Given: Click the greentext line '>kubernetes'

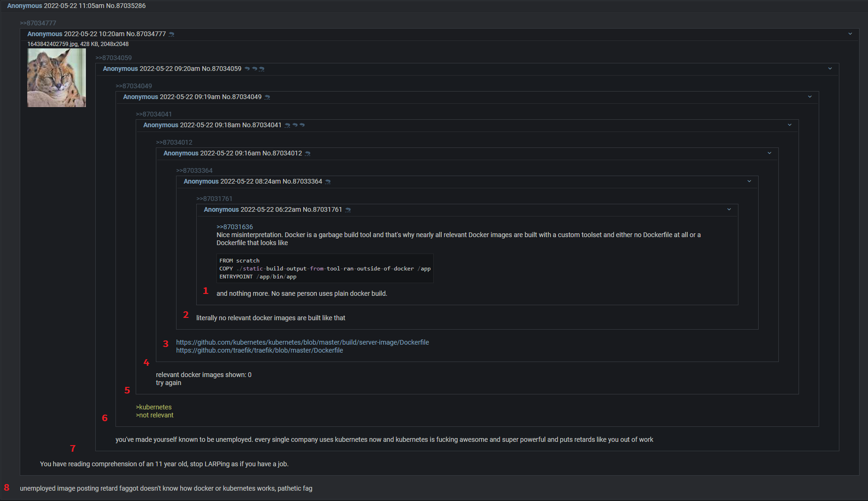Looking at the screenshot, I should click(154, 407).
